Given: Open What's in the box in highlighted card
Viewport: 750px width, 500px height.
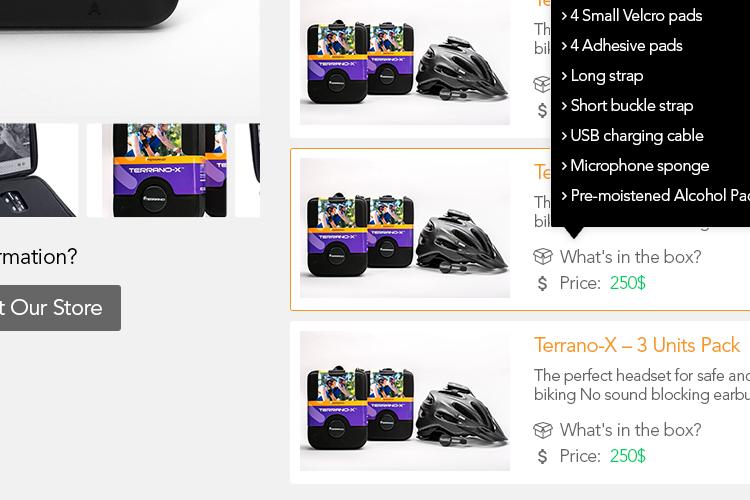Looking at the screenshot, I should click(x=630, y=257).
